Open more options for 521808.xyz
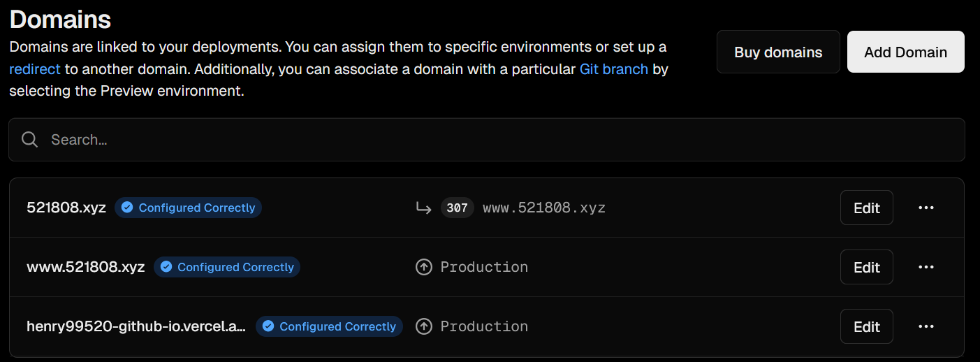 point(926,208)
